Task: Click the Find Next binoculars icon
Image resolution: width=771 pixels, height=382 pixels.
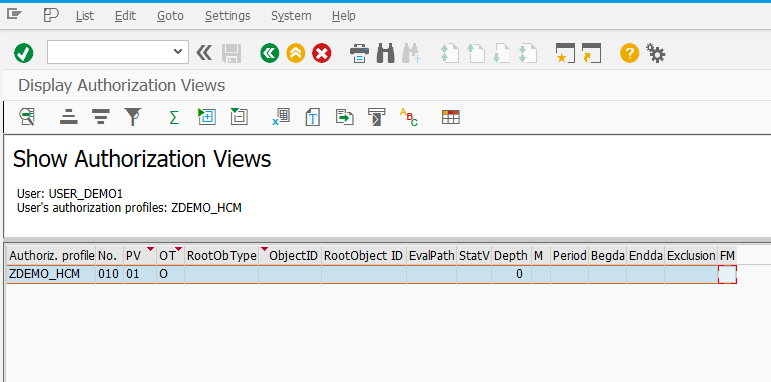Action: (412, 53)
